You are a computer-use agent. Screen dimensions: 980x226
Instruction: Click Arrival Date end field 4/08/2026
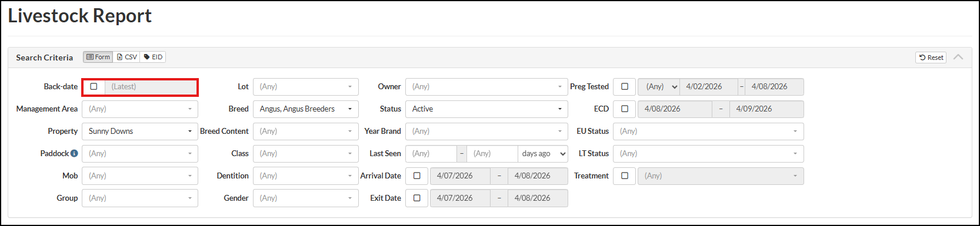coord(538,176)
